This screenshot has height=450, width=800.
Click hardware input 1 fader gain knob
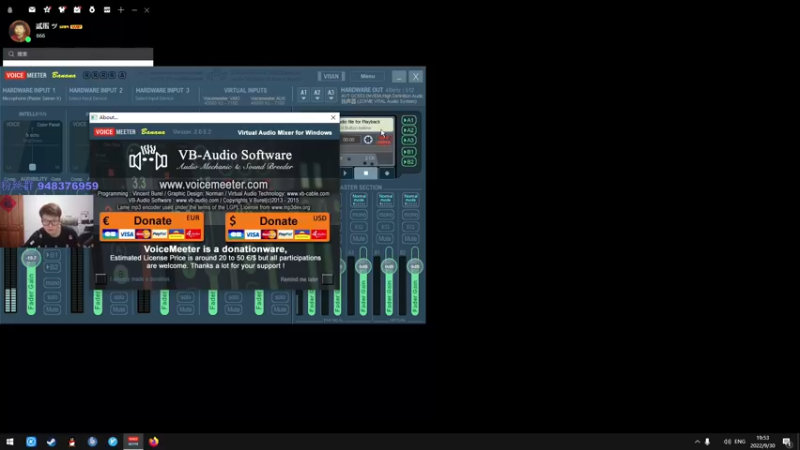31,258
